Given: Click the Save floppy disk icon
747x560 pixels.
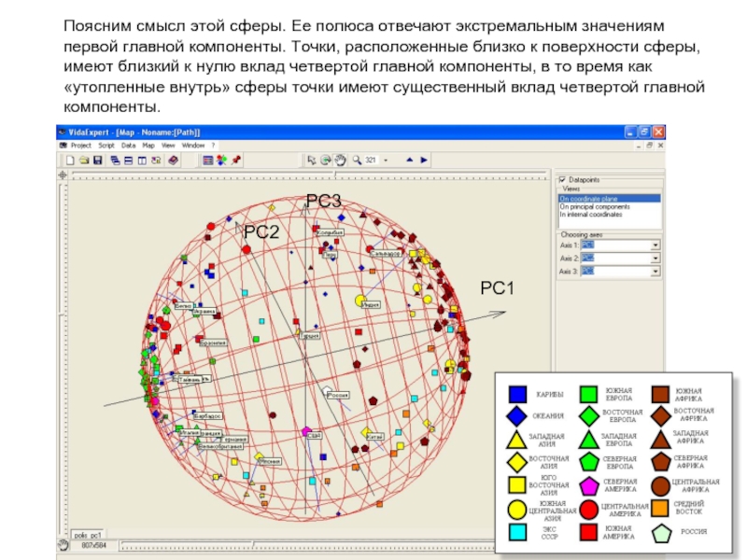Looking at the screenshot, I should [98, 160].
